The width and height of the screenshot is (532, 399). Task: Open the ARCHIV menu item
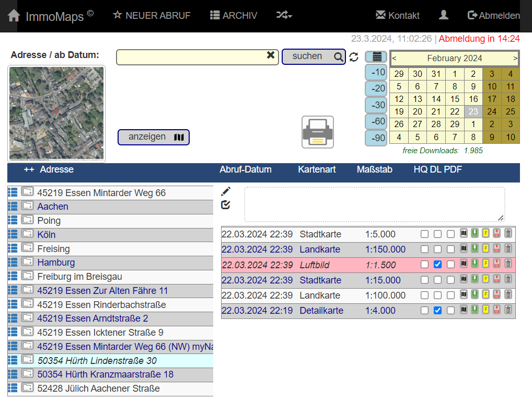(x=234, y=16)
